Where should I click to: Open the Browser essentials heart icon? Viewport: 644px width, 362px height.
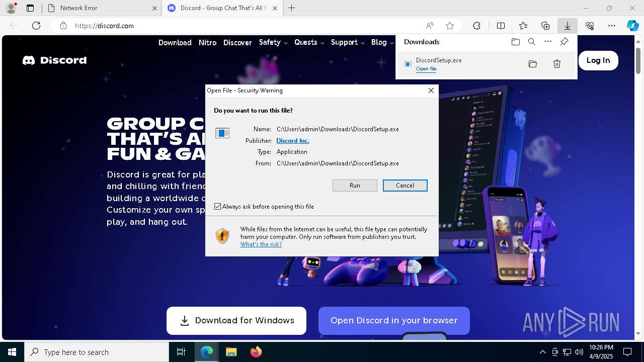[590, 26]
